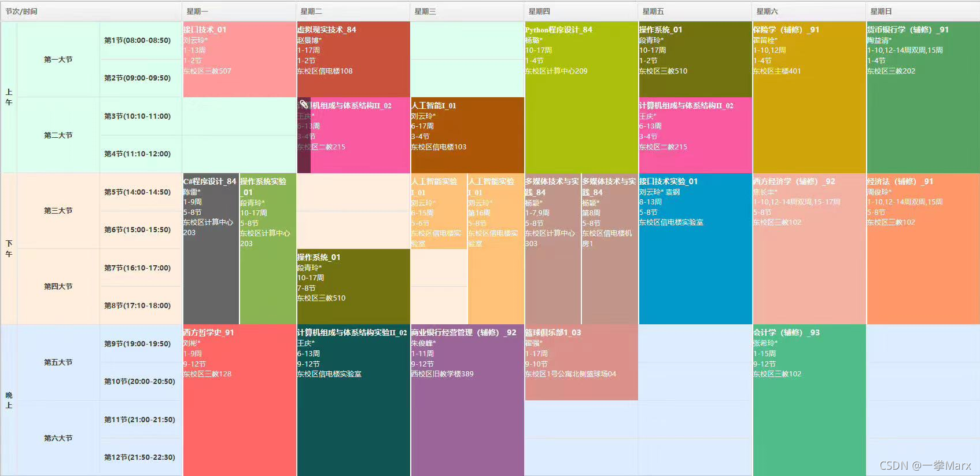Open the 计算机组成与体系结构实验II_02 evening block
This screenshot has width=980, height=476.
click(353, 400)
